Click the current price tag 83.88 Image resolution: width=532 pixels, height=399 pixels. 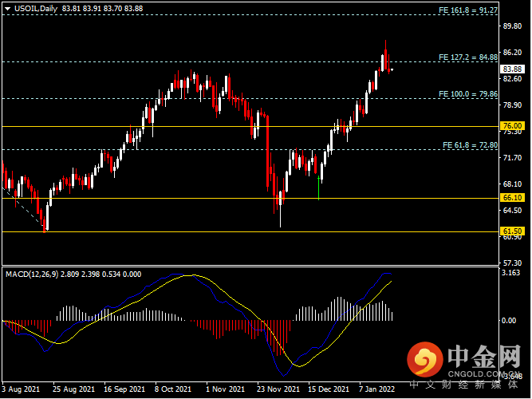coord(512,69)
